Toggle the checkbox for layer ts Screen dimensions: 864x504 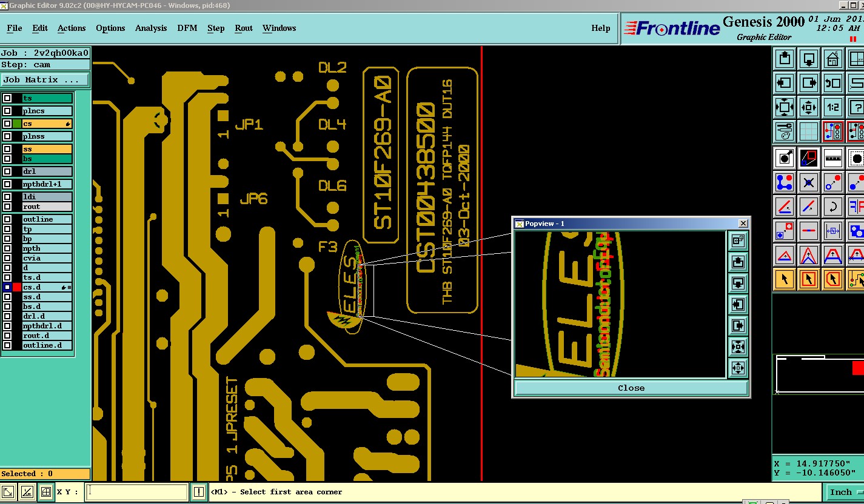pyautogui.click(x=7, y=98)
